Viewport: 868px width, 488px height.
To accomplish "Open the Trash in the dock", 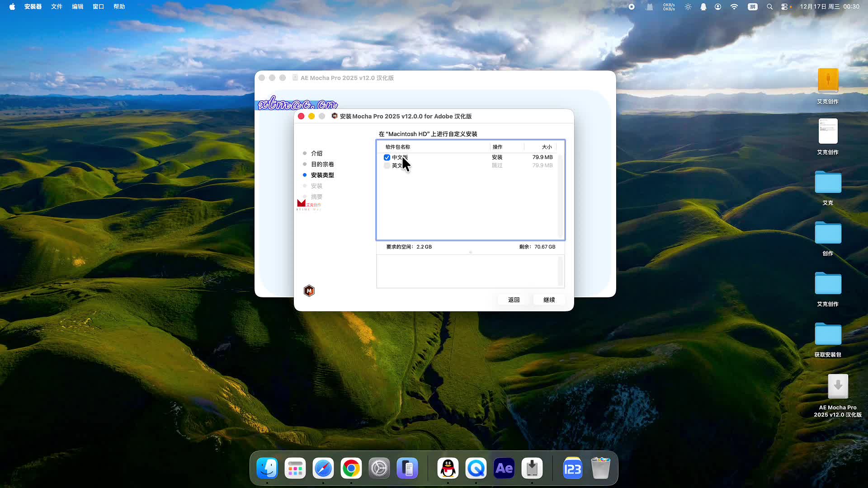I will tap(600, 469).
